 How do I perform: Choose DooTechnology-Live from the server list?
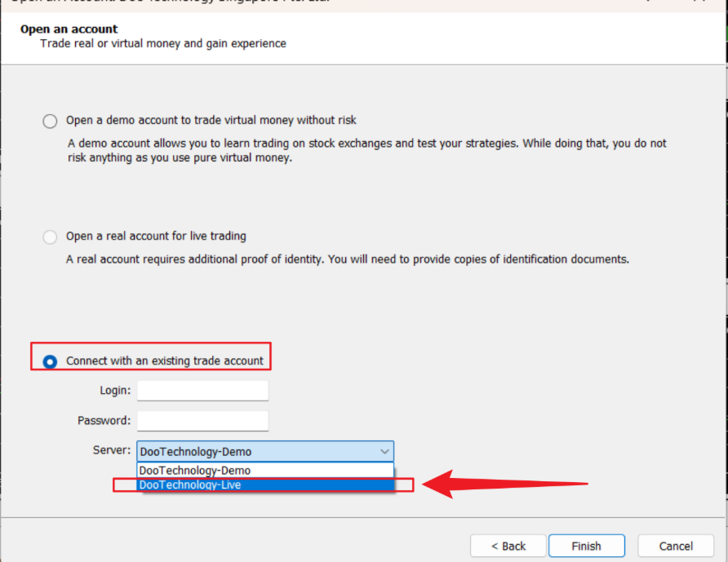tap(265, 485)
